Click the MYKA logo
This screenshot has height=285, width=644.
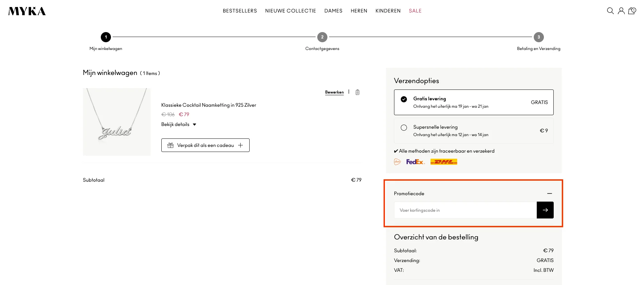[x=27, y=11]
